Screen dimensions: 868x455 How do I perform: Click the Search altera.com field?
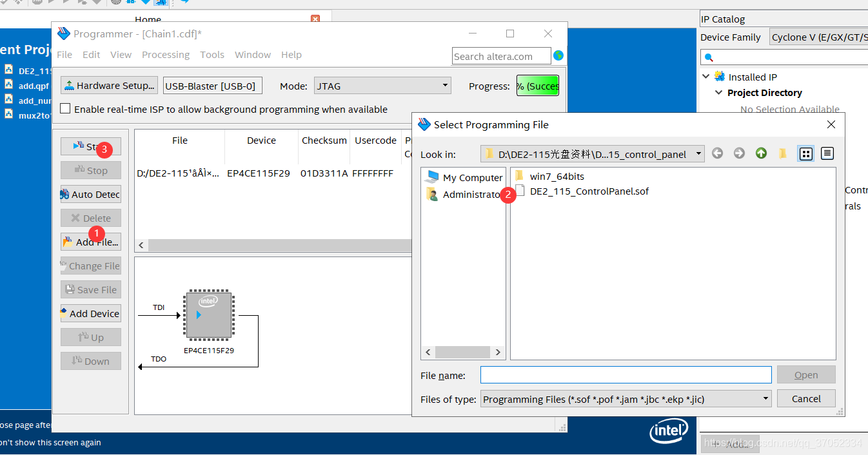click(x=502, y=56)
